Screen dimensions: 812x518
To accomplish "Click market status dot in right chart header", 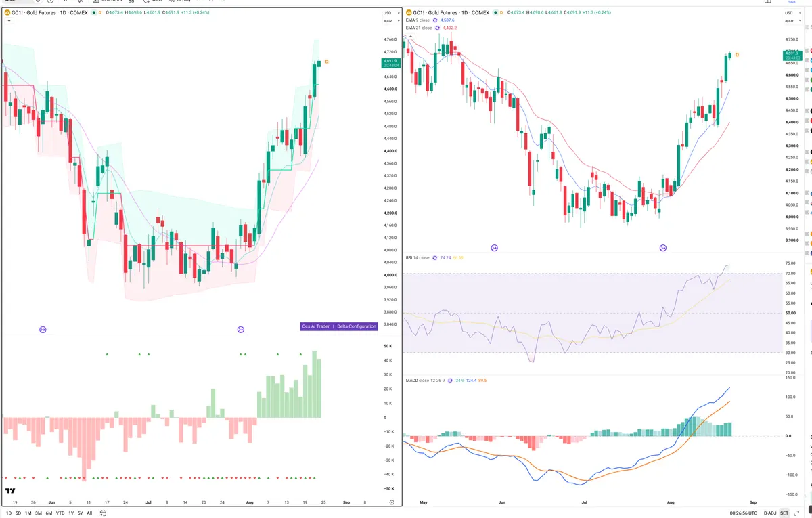I will point(495,13).
